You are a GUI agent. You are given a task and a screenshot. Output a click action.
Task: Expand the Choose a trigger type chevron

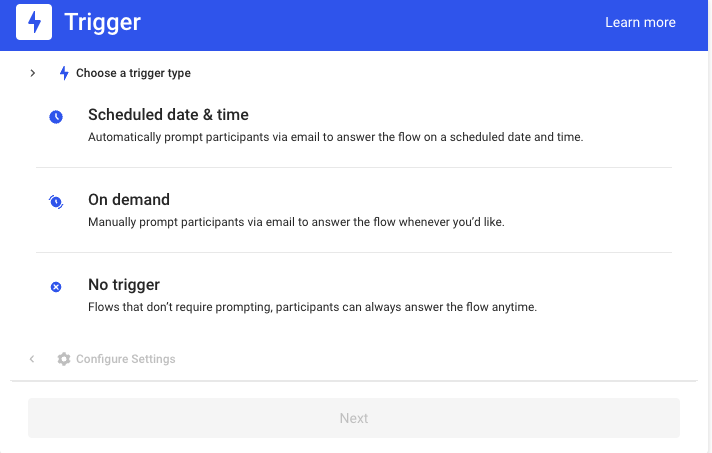(x=32, y=73)
